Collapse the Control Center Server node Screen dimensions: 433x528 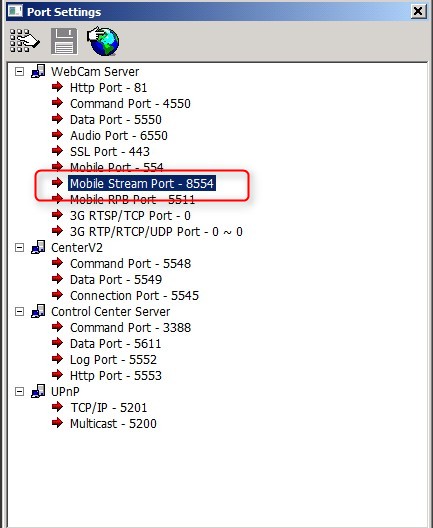point(20,312)
